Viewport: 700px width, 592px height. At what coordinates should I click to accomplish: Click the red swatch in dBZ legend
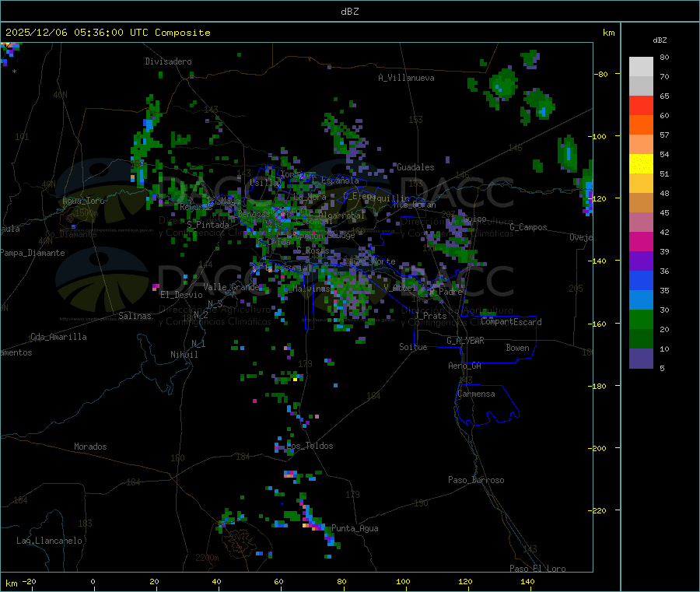point(641,105)
